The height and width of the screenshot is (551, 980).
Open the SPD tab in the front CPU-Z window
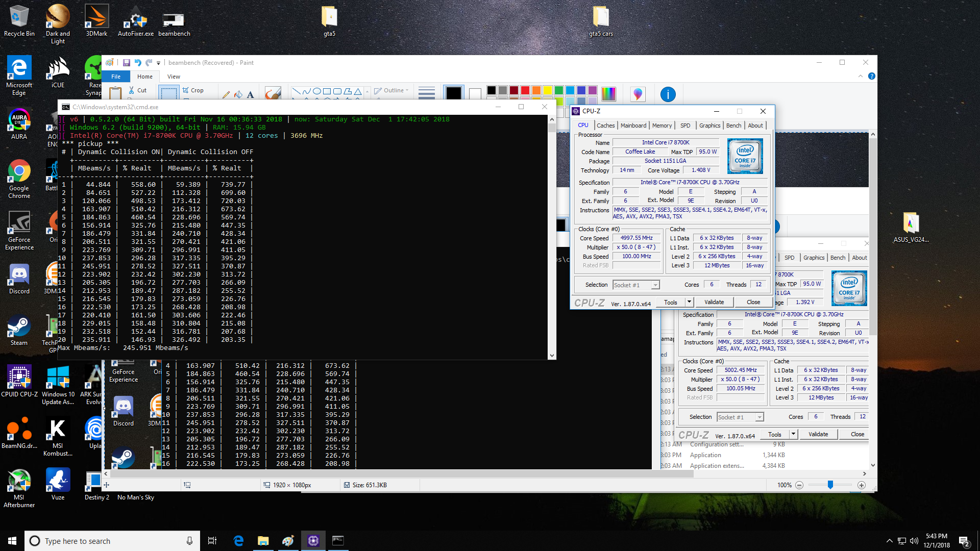pyautogui.click(x=685, y=126)
